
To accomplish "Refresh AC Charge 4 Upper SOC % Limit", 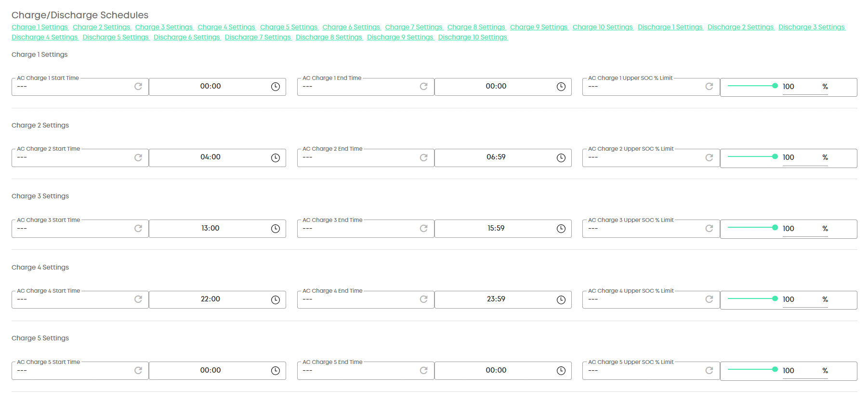I will pos(709,299).
